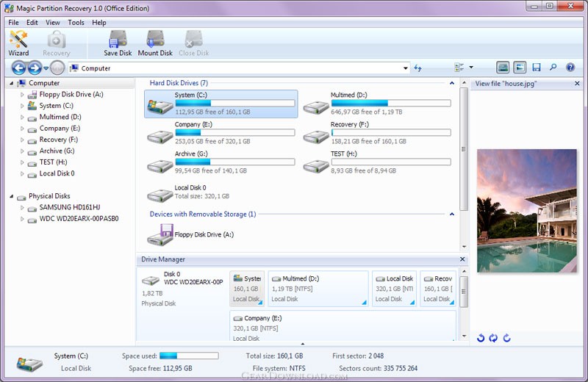This screenshot has width=588, height=382.
Task: Click the Mount Disk toolbar icon
Action: point(155,43)
